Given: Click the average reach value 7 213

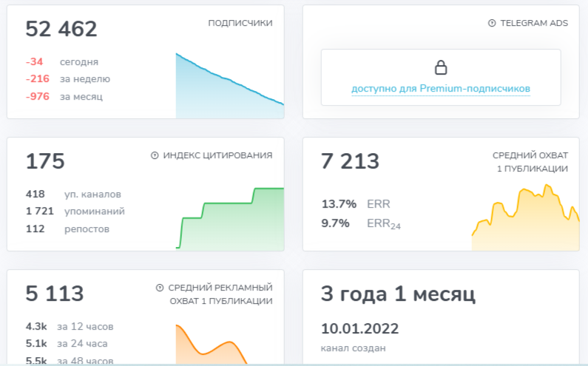Looking at the screenshot, I should click(x=351, y=161).
